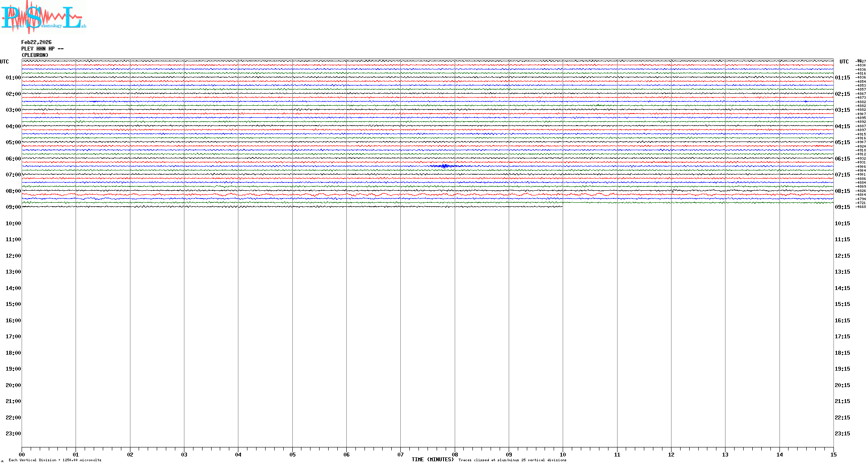Click the (PLEURON) station name text

click(x=35, y=55)
